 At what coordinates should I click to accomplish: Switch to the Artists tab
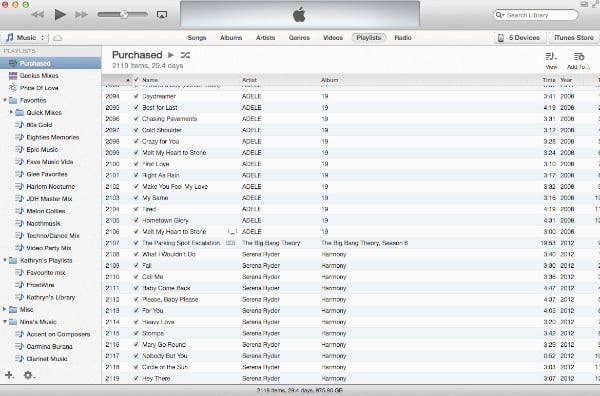[x=265, y=37]
